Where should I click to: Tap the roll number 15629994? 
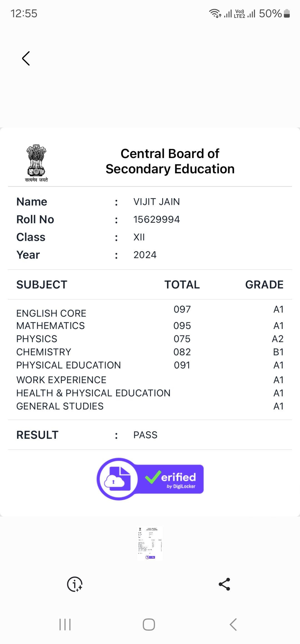tap(157, 220)
